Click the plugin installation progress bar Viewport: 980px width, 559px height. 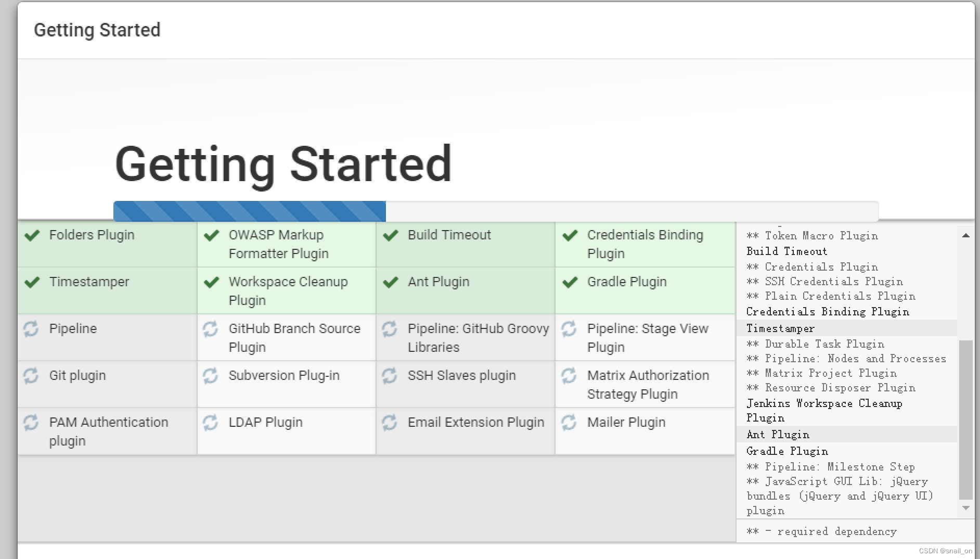[496, 211]
